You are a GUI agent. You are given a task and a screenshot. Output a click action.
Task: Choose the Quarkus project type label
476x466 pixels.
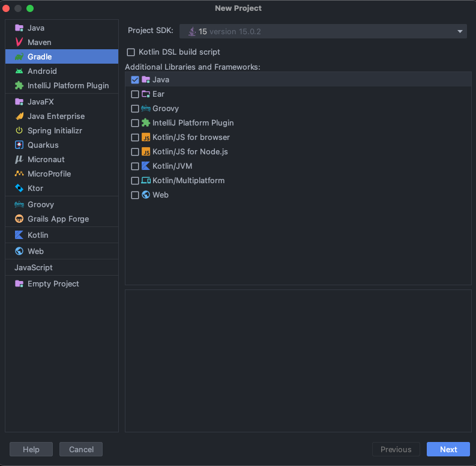pos(43,145)
